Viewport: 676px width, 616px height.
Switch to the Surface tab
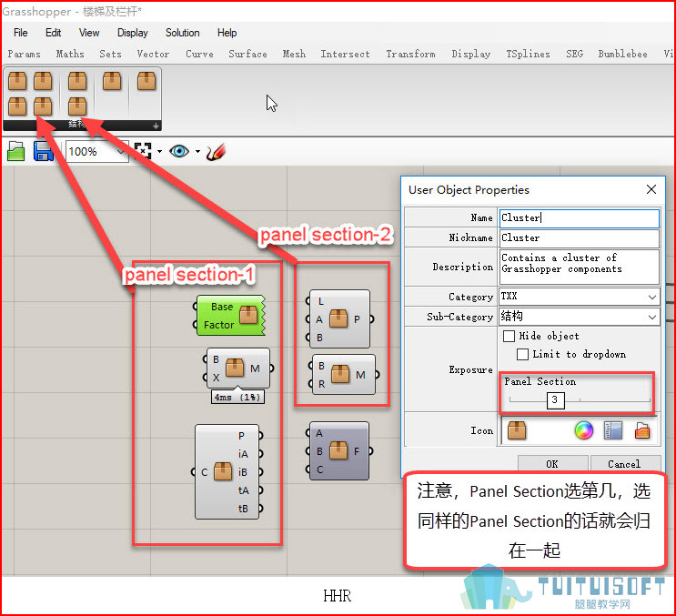(x=247, y=54)
